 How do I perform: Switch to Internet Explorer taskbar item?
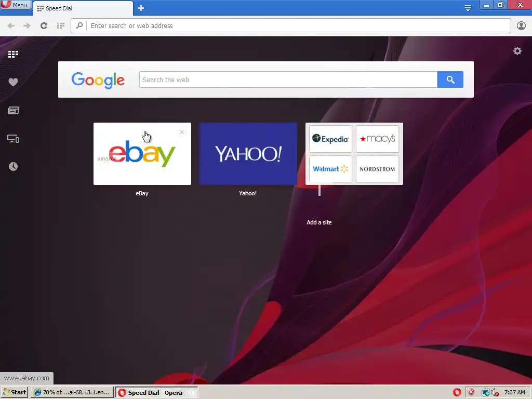point(72,392)
